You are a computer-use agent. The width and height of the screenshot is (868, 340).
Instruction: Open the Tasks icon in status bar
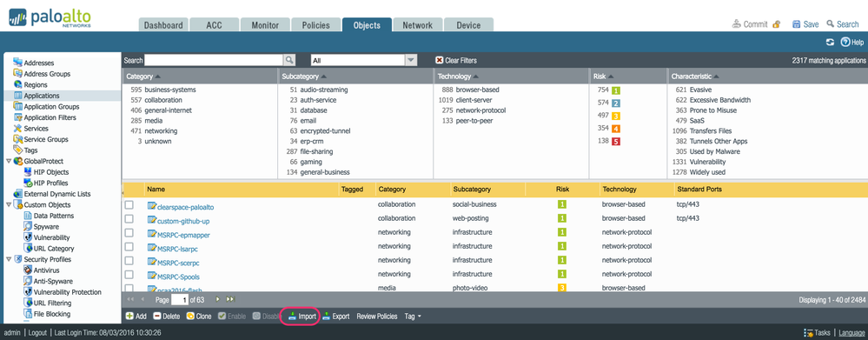tap(810, 333)
